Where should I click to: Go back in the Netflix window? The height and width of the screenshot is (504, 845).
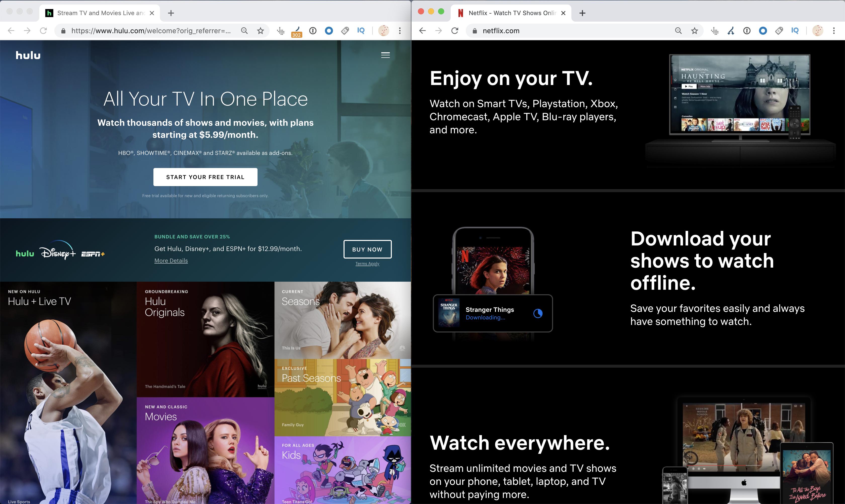[422, 31]
